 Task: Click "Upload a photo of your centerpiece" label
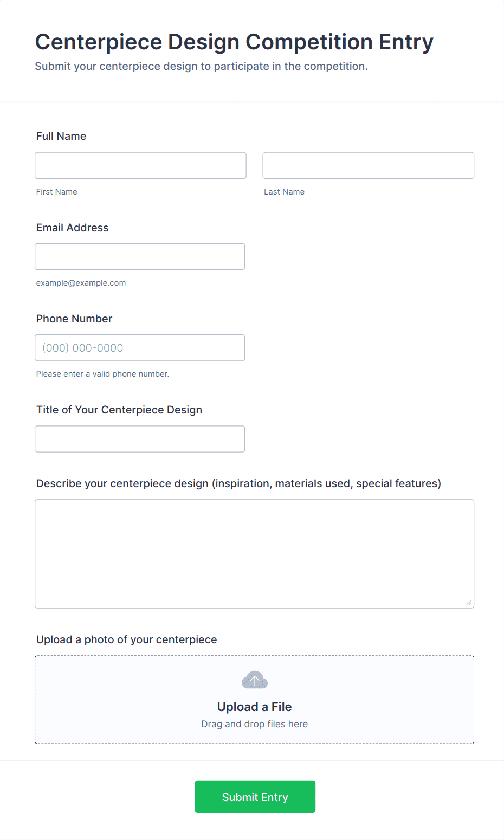tap(127, 639)
